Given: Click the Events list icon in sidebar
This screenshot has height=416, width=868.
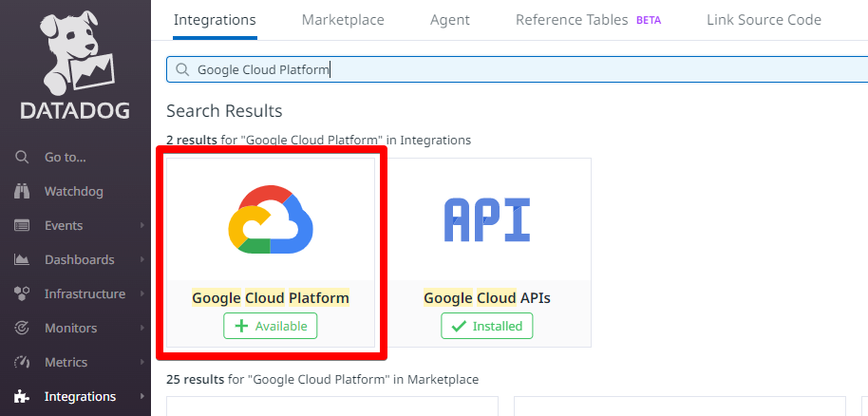Looking at the screenshot, I should coord(22,225).
